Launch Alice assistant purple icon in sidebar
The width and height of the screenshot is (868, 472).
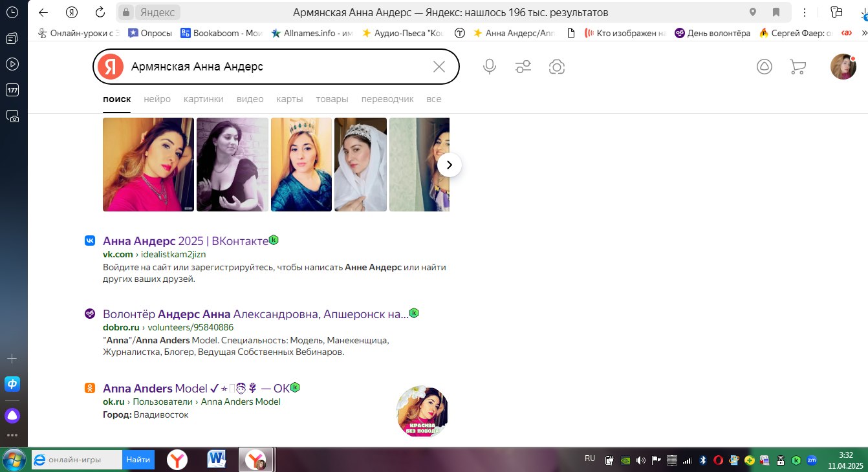[12, 415]
